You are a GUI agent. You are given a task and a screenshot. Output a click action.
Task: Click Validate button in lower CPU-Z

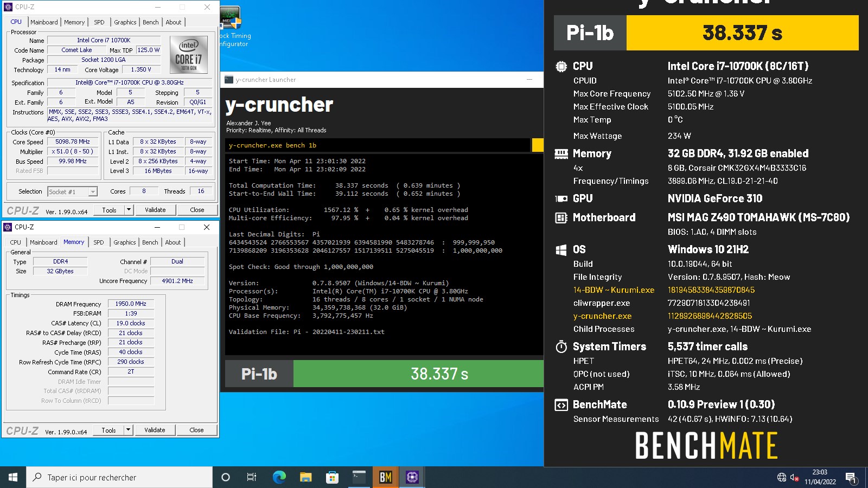click(155, 430)
